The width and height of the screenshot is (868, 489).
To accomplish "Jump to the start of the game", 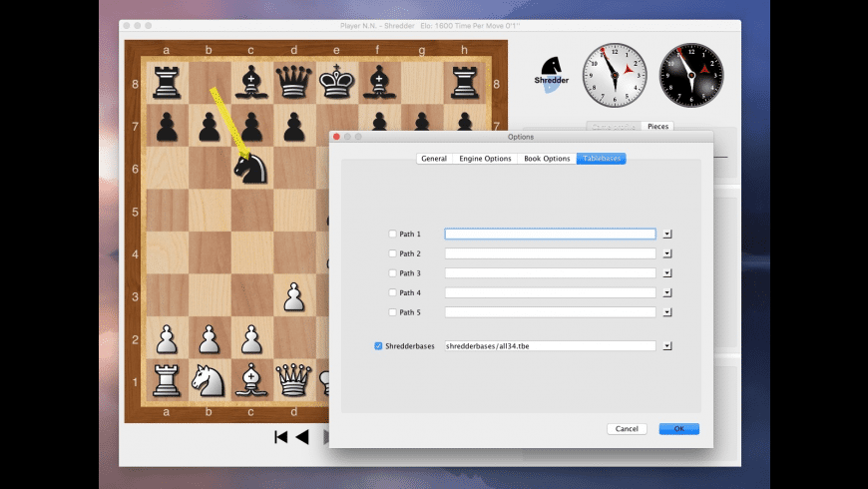I will click(x=280, y=437).
